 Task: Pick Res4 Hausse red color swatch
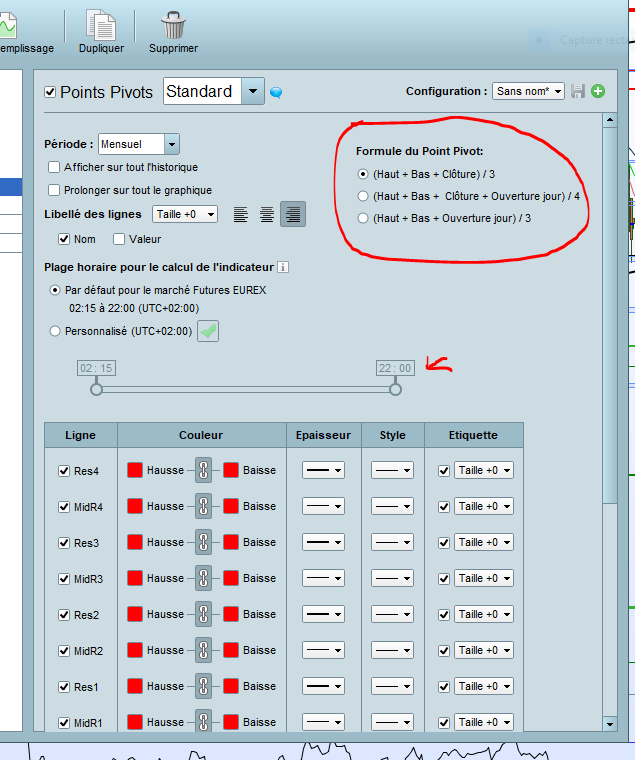pos(135,470)
